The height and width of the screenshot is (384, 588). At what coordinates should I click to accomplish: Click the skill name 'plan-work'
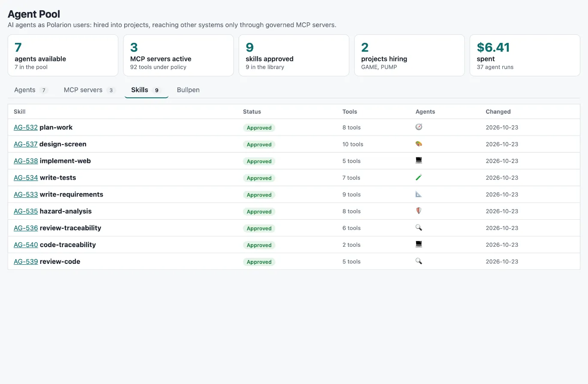coord(56,127)
